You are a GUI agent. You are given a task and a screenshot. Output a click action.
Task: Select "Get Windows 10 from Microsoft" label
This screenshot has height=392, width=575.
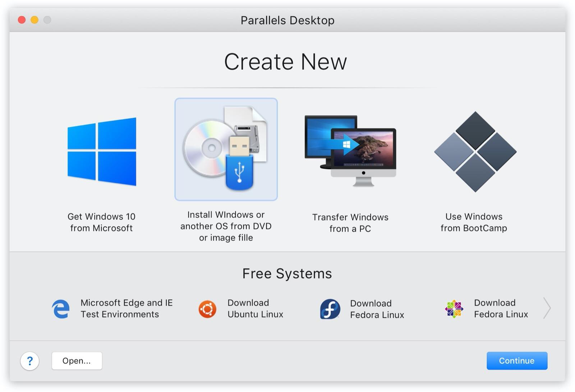pos(101,222)
